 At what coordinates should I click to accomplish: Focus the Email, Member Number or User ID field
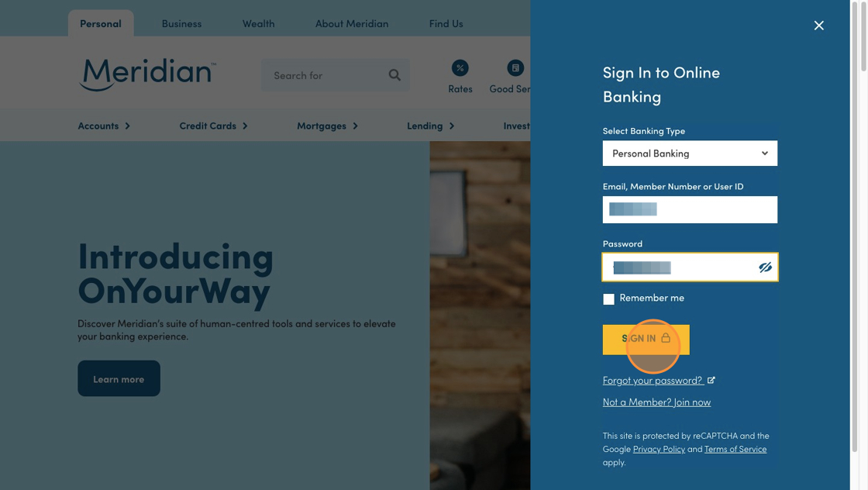(x=690, y=210)
